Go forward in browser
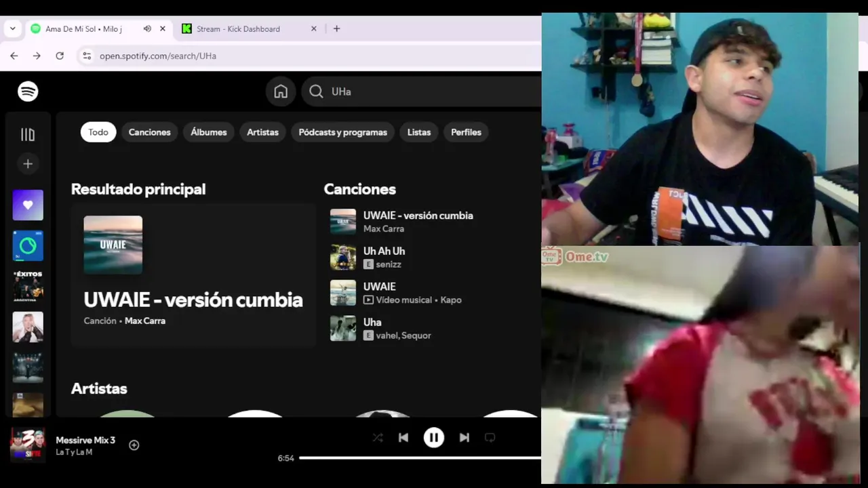The image size is (868, 488). (x=37, y=56)
